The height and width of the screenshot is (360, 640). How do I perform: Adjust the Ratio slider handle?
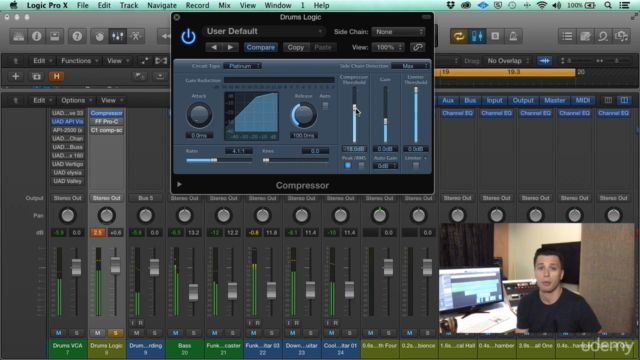click(214, 160)
